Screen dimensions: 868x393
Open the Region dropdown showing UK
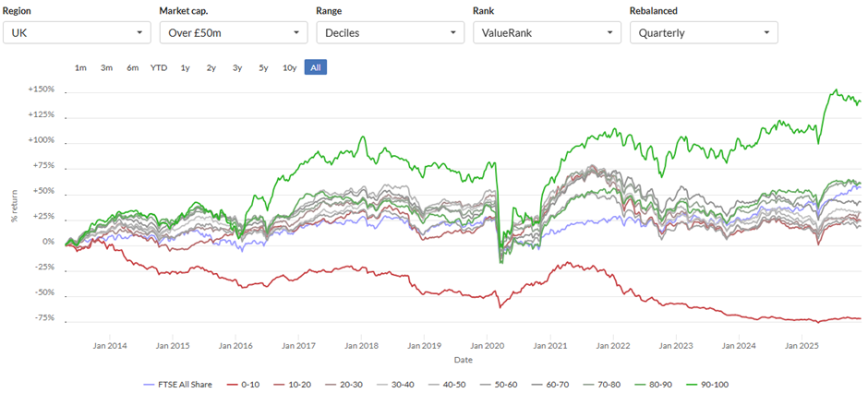point(77,32)
